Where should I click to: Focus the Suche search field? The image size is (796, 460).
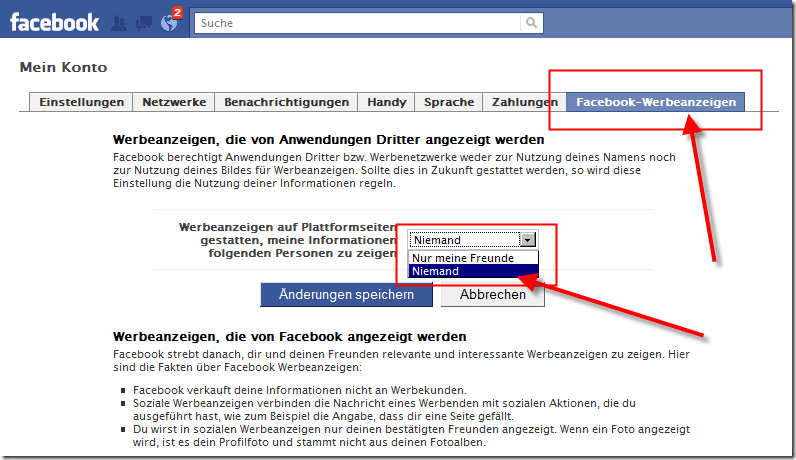pyautogui.click(x=357, y=23)
